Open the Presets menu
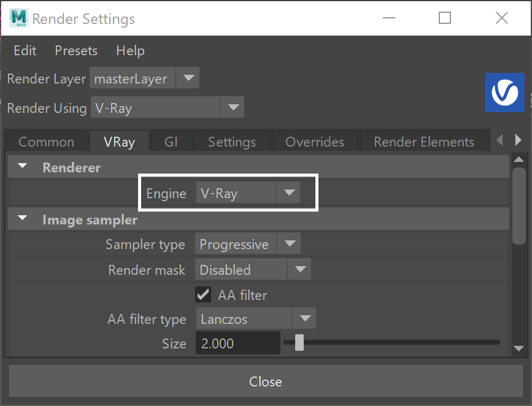 pos(76,50)
